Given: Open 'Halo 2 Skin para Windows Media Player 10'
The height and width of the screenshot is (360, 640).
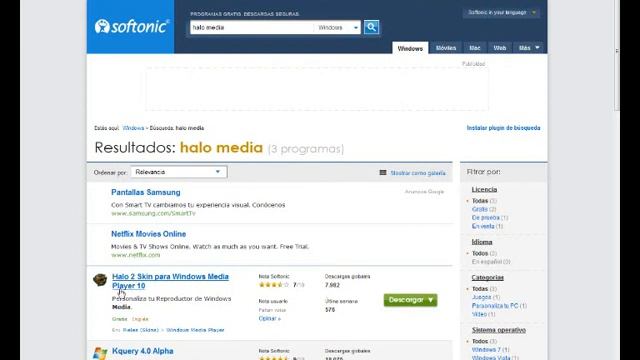Looking at the screenshot, I should coord(170,281).
